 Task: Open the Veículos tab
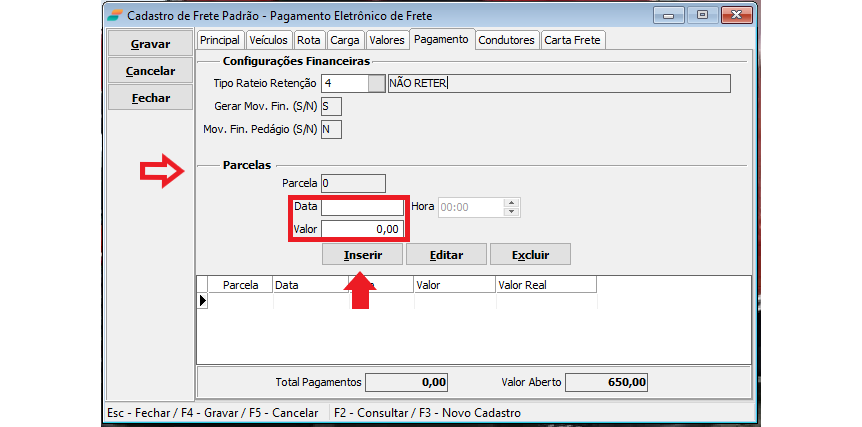pos(269,40)
